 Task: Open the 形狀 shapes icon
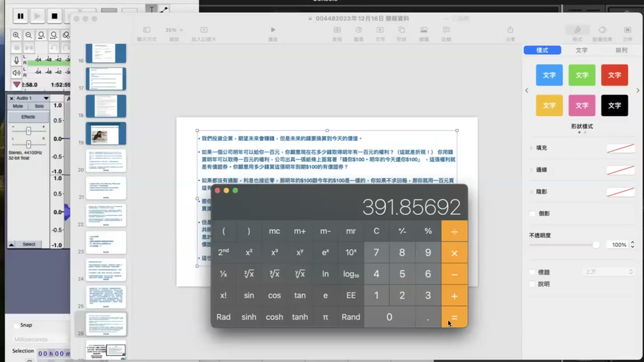[401, 30]
